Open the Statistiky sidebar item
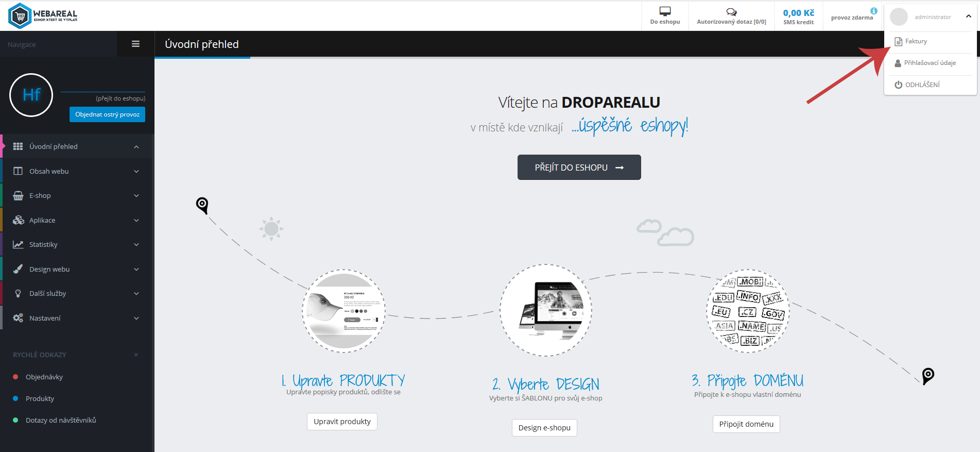 (x=77, y=244)
